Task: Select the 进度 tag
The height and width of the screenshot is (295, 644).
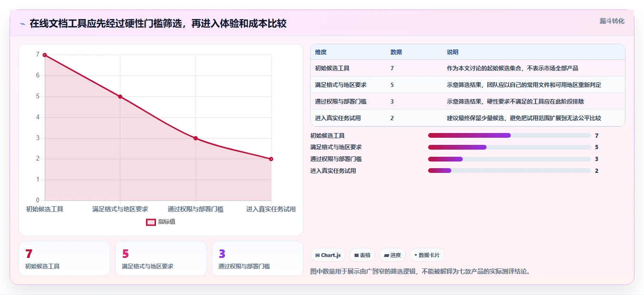Action: click(392, 255)
